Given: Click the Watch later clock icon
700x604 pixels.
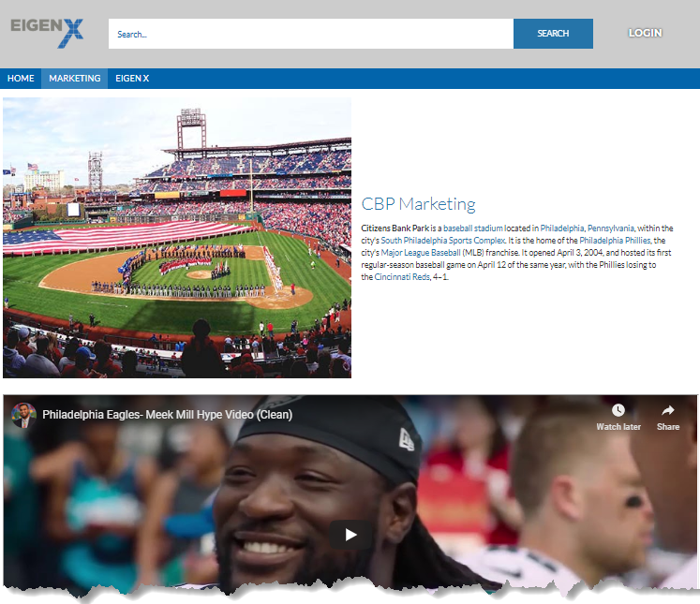Looking at the screenshot, I should [x=618, y=410].
